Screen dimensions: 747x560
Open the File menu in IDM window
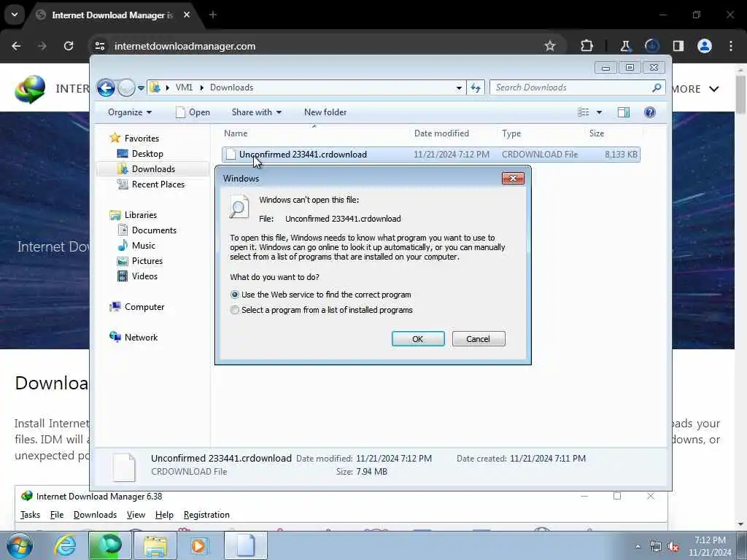(57, 515)
